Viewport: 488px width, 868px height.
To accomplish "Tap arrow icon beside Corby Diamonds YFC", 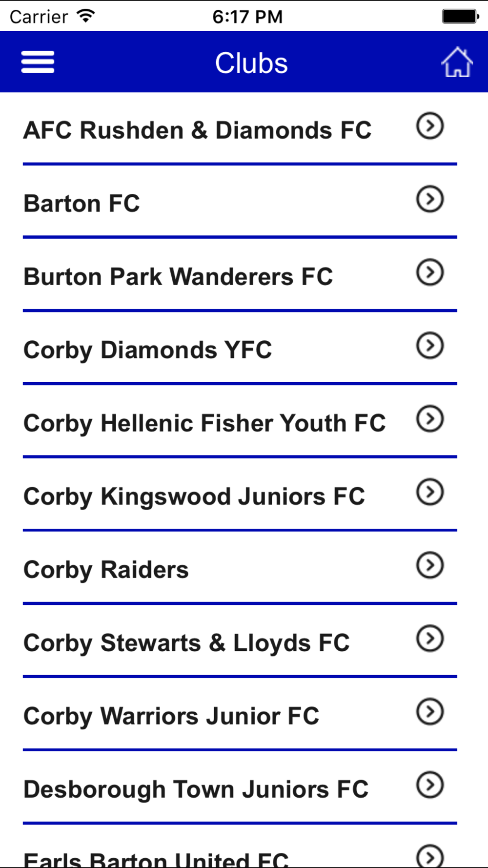I will [430, 346].
